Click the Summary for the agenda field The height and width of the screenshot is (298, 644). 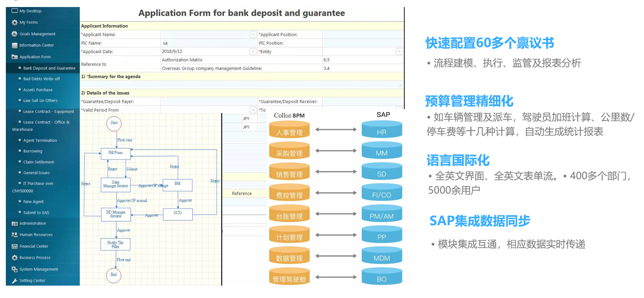click(242, 85)
